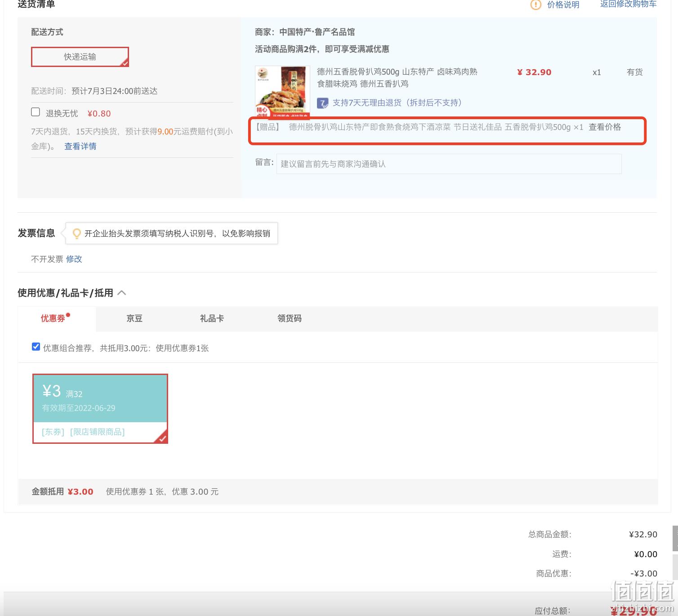Viewport: 678px width, 616px height.
Task: Click 修改 to change invoice settings
Action: [x=74, y=259]
